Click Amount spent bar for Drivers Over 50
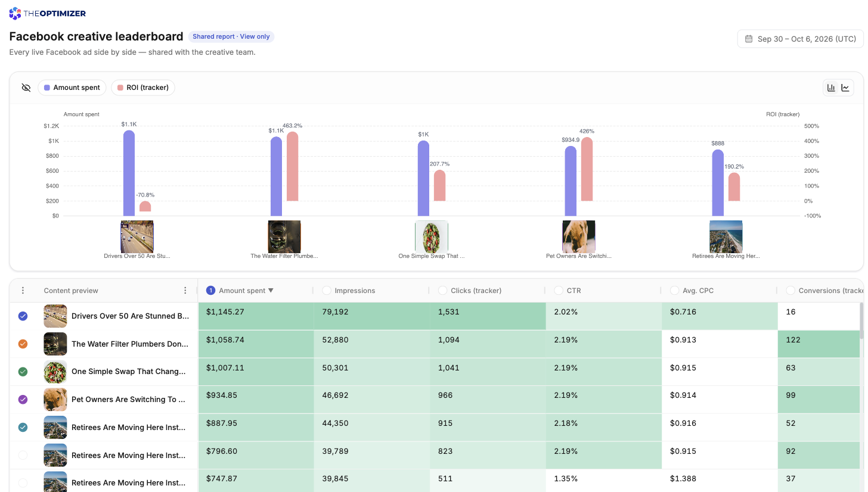This screenshot has height=492, width=868. click(x=129, y=173)
